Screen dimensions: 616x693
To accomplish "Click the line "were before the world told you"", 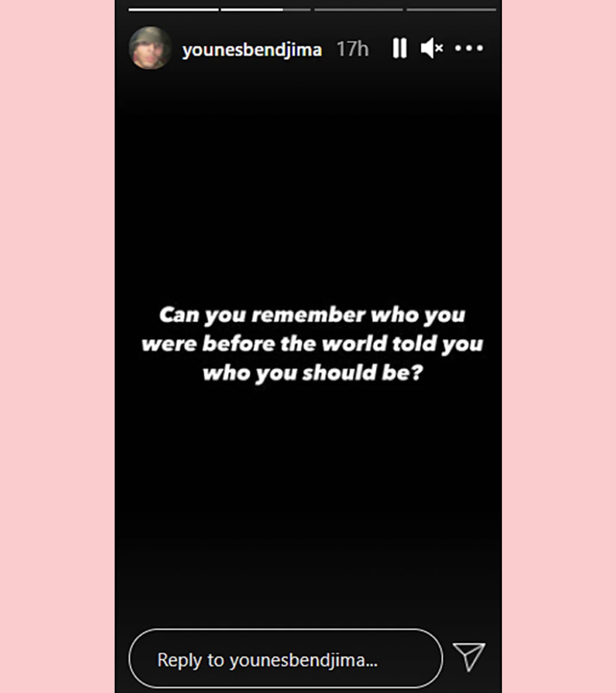I will point(312,344).
